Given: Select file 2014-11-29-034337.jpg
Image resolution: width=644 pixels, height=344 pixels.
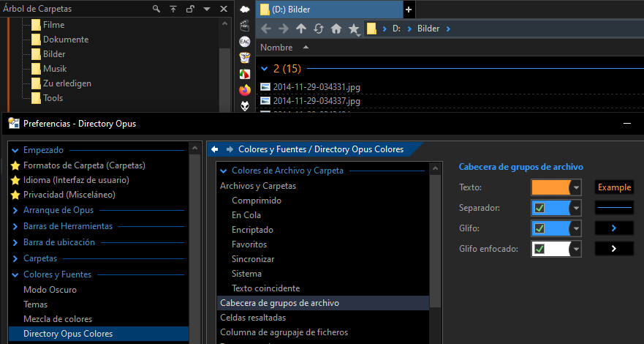Looking at the screenshot, I should (x=317, y=101).
